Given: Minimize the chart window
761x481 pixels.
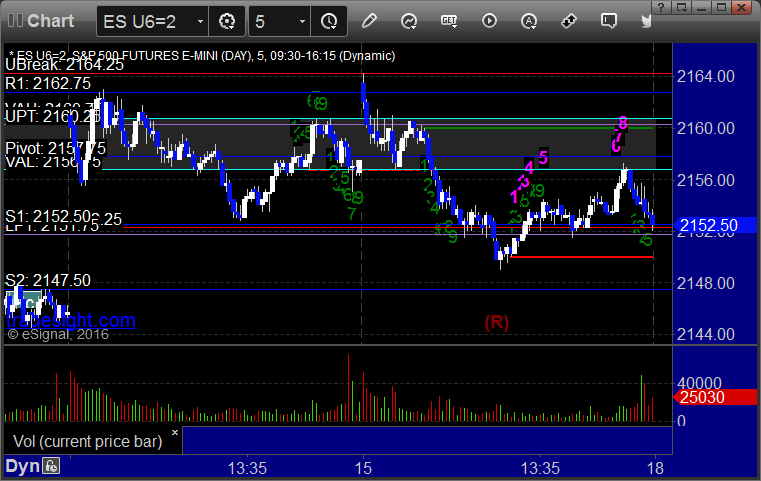Looking at the screenshot, I should pyautogui.click(x=701, y=7).
